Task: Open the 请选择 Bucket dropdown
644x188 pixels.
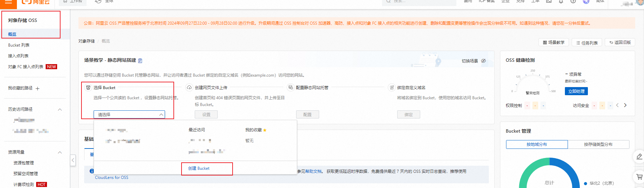Action: (x=129, y=114)
